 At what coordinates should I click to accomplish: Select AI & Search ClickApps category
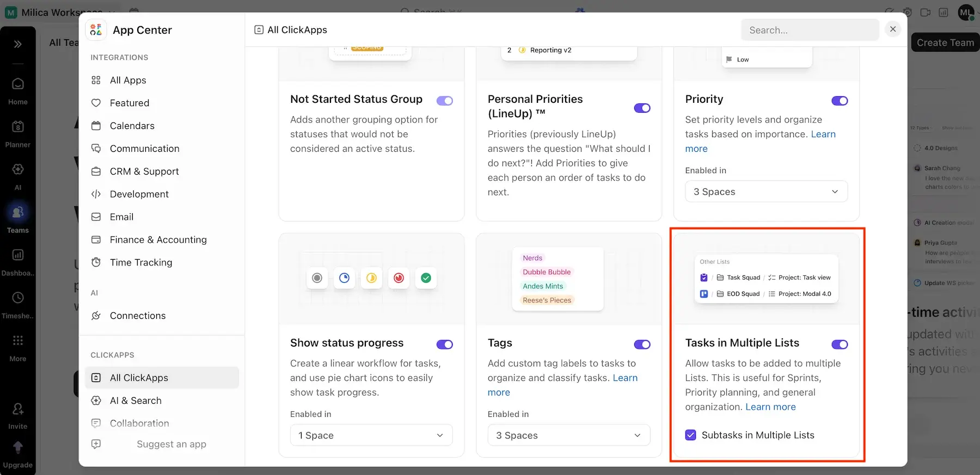[162, 400]
